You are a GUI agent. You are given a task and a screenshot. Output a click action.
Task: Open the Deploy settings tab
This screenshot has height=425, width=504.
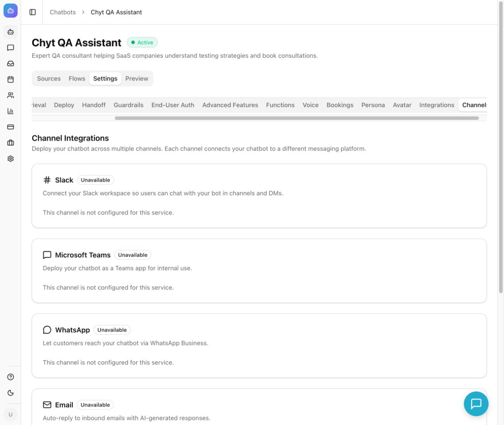64,105
